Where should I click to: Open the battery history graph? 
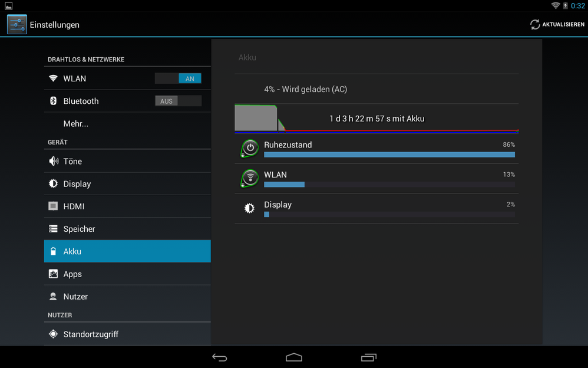[376, 119]
